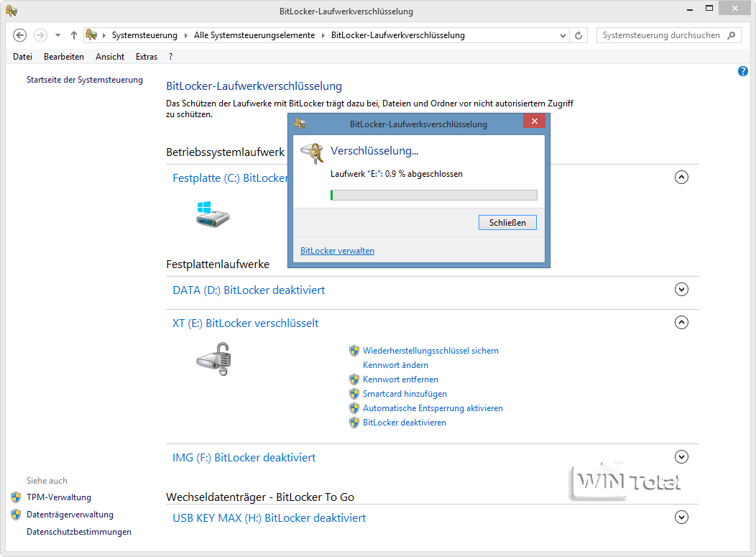Click the back navigation arrow

point(20,35)
